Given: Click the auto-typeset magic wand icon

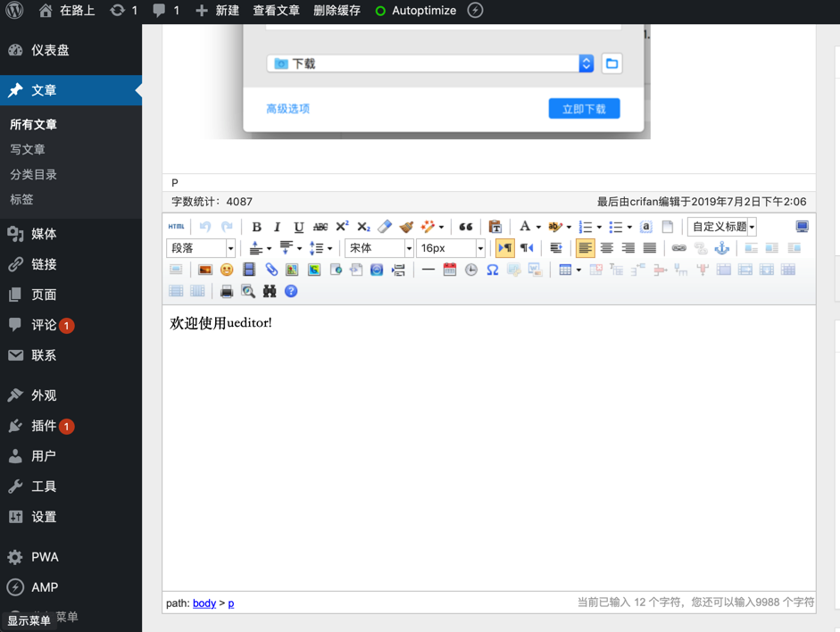Looking at the screenshot, I should [428, 227].
